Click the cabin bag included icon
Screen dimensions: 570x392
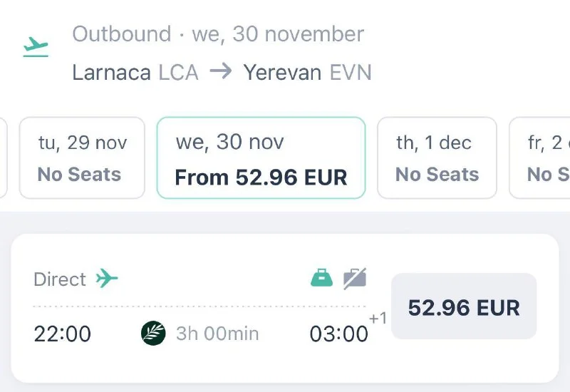click(x=322, y=277)
